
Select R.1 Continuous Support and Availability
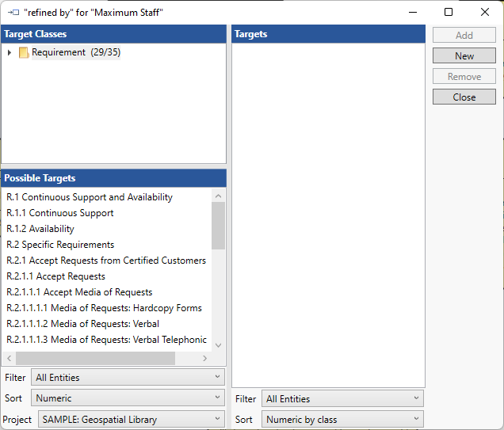[x=90, y=197]
